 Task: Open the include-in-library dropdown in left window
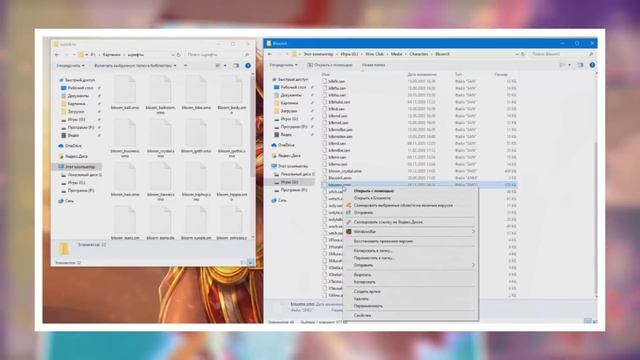(135, 65)
